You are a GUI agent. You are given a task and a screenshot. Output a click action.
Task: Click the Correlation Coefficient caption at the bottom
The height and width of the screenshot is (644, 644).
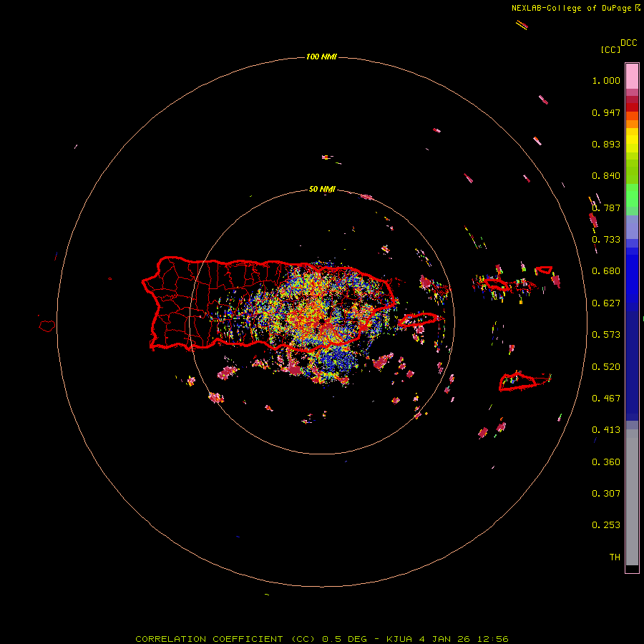pyautogui.click(x=322, y=639)
